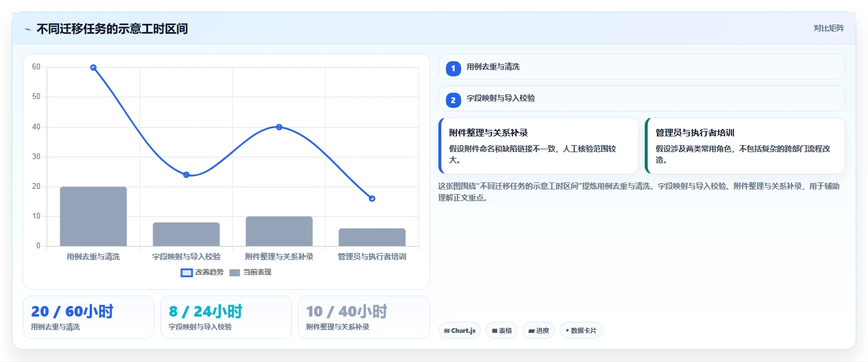Click the 用例去重与清洗 bar in chart

(93, 216)
